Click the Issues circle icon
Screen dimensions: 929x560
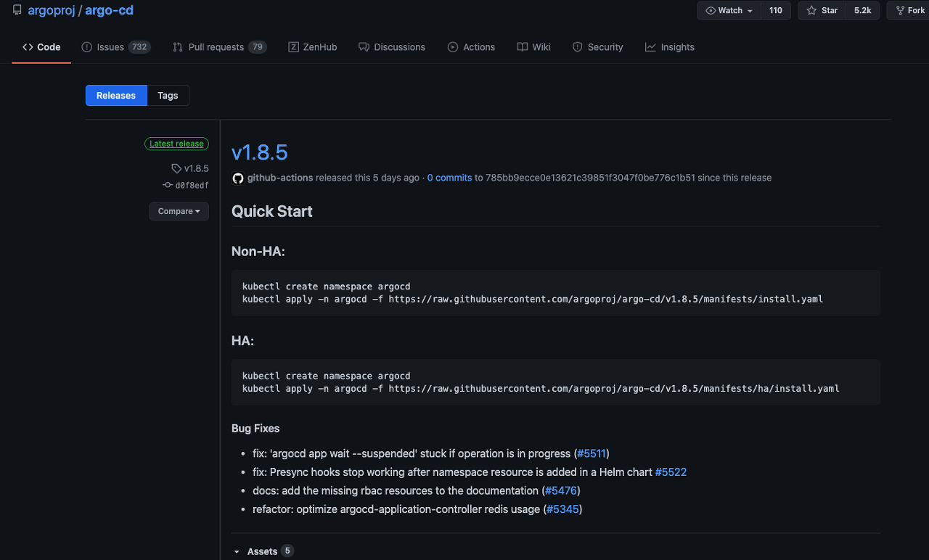tap(87, 47)
